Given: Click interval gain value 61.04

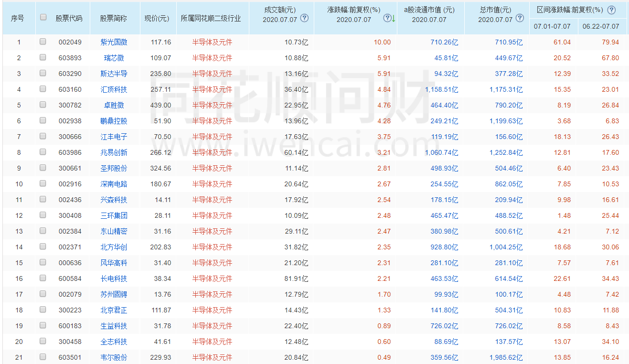Looking at the screenshot, I should [562, 42].
